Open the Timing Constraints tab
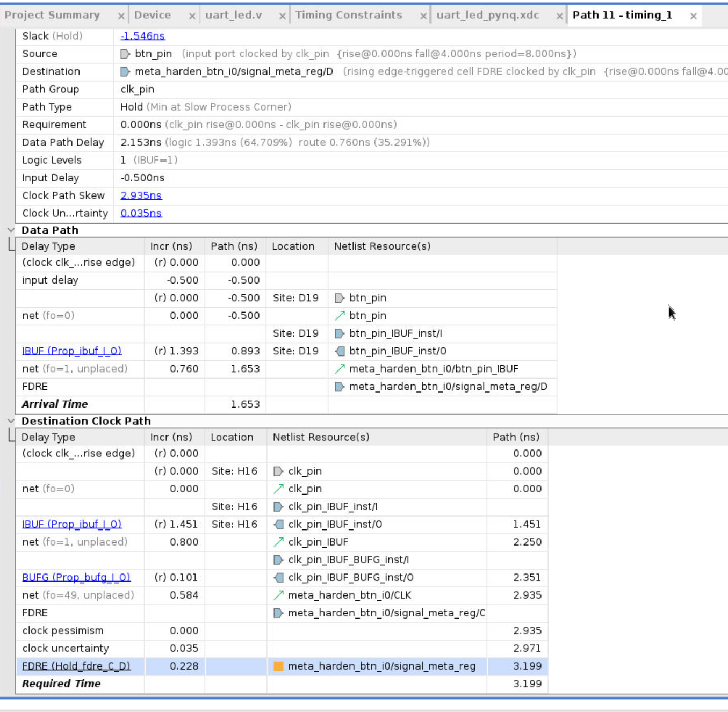The image size is (728, 712). pyautogui.click(x=349, y=15)
